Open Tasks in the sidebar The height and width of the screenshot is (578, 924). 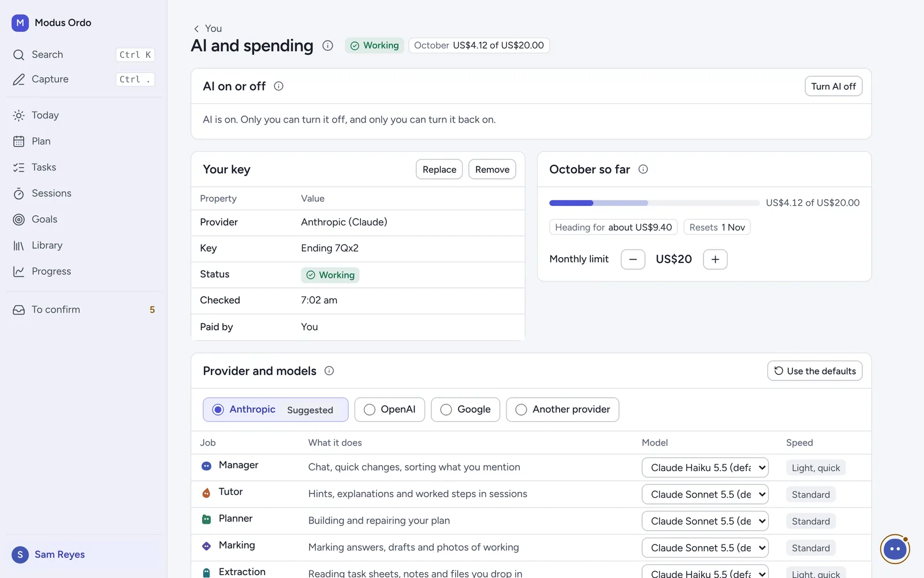(84, 168)
